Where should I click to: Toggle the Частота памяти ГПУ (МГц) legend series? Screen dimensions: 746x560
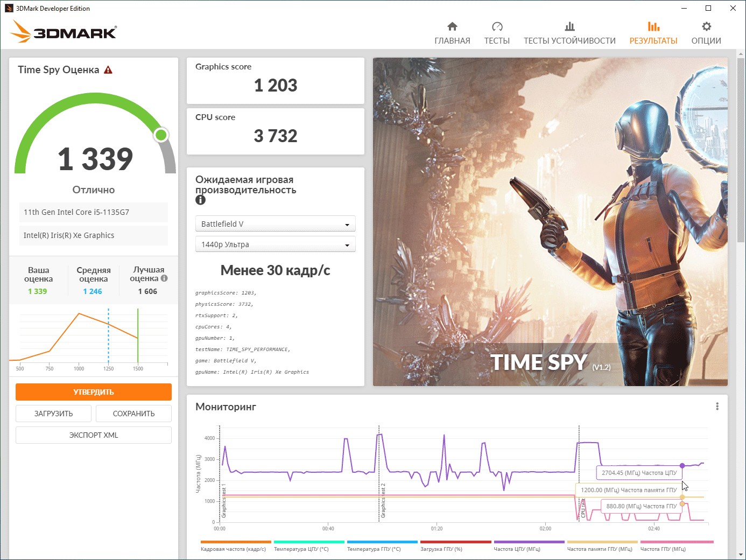pyautogui.click(x=602, y=547)
